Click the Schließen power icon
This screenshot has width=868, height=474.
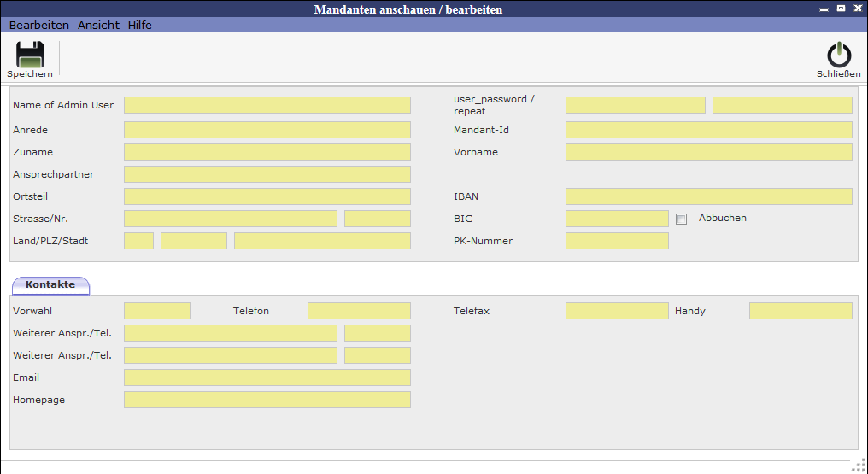coord(839,55)
